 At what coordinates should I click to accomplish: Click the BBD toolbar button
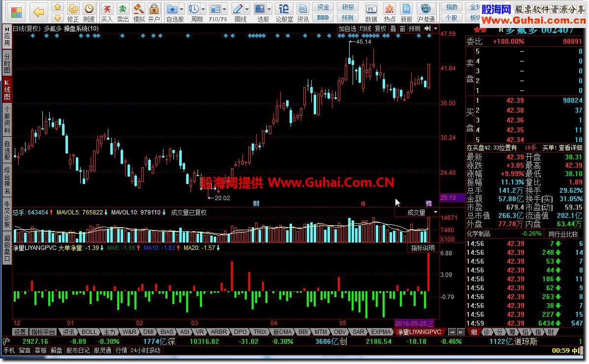tap(323, 18)
